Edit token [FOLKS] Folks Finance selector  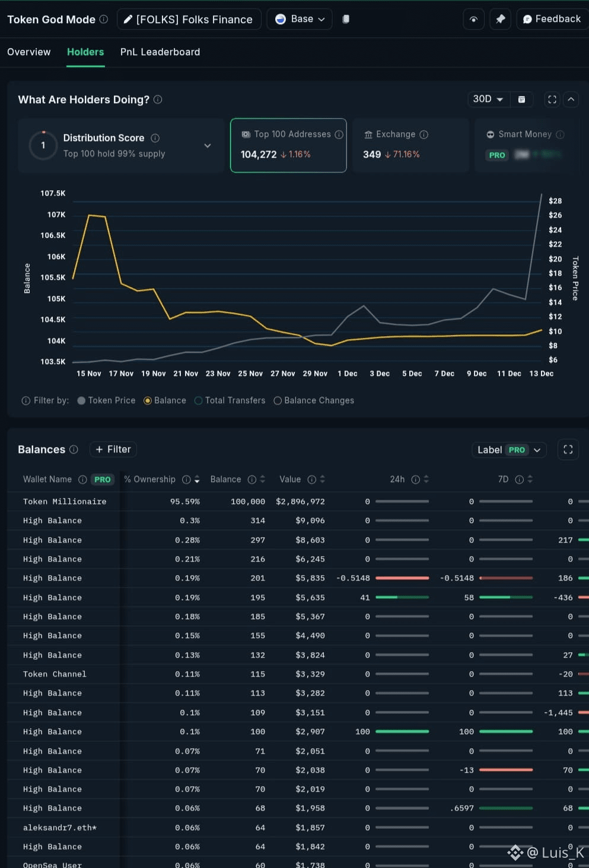tap(189, 19)
